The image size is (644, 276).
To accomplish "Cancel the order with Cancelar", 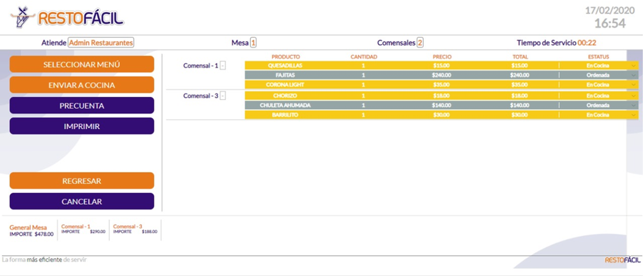I will coord(82,201).
